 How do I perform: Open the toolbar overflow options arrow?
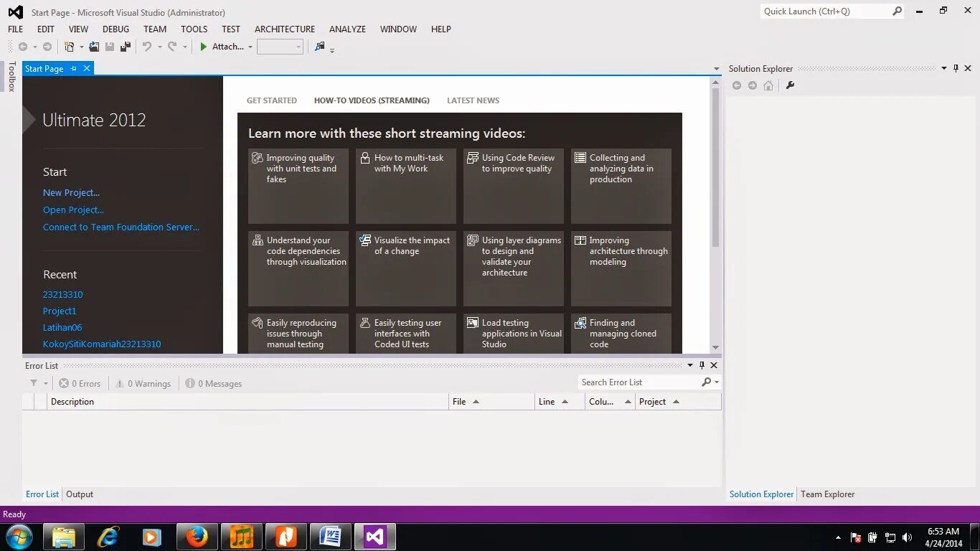click(x=332, y=50)
